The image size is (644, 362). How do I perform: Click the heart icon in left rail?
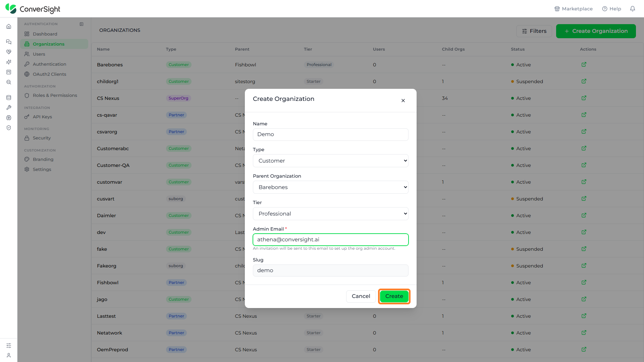point(9,52)
